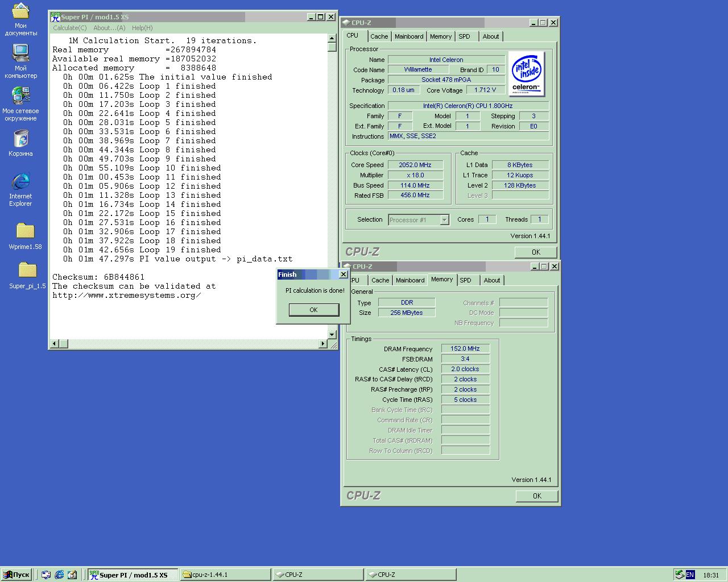Open the Calculate(C) menu in Super PI
The width and height of the screenshot is (728, 582).
[x=70, y=28]
